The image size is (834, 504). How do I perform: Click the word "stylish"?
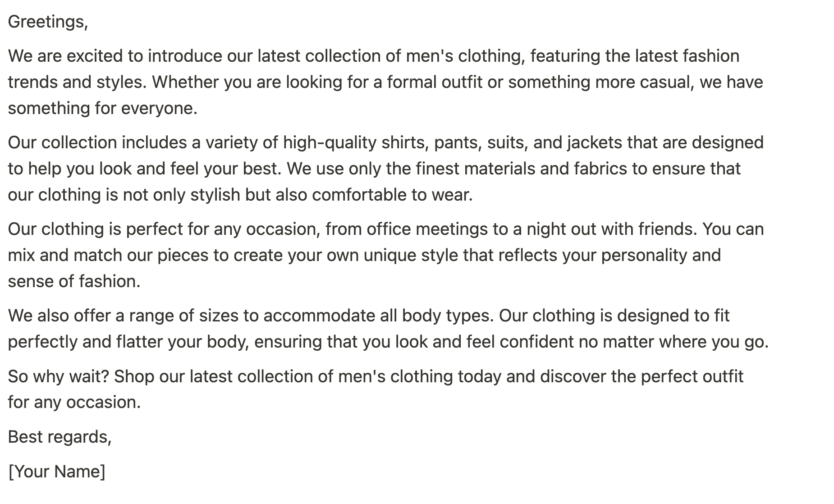[215, 195]
